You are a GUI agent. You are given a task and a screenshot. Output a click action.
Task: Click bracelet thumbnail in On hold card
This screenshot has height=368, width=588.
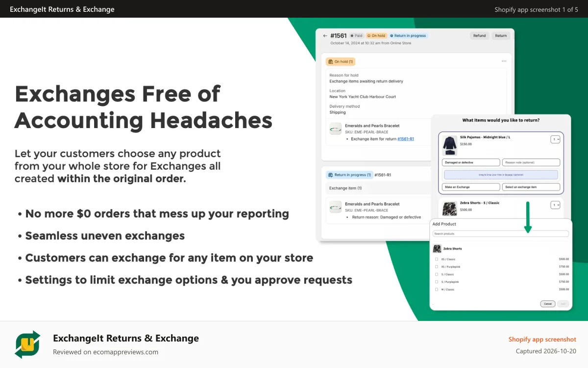pyautogui.click(x=335, y=129)
